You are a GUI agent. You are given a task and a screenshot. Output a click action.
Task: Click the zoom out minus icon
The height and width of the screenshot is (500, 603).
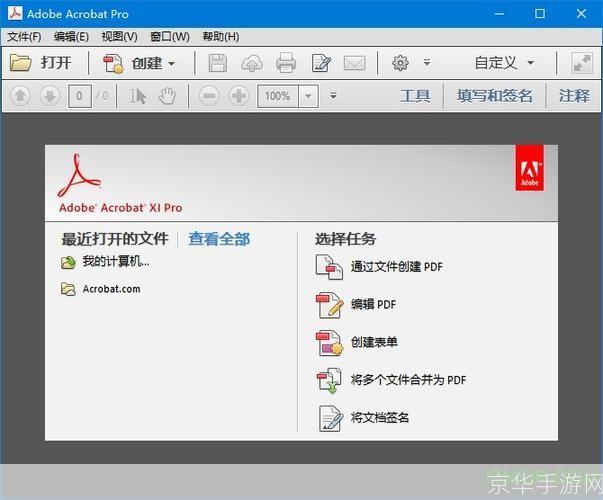click(x=209, y=96)
